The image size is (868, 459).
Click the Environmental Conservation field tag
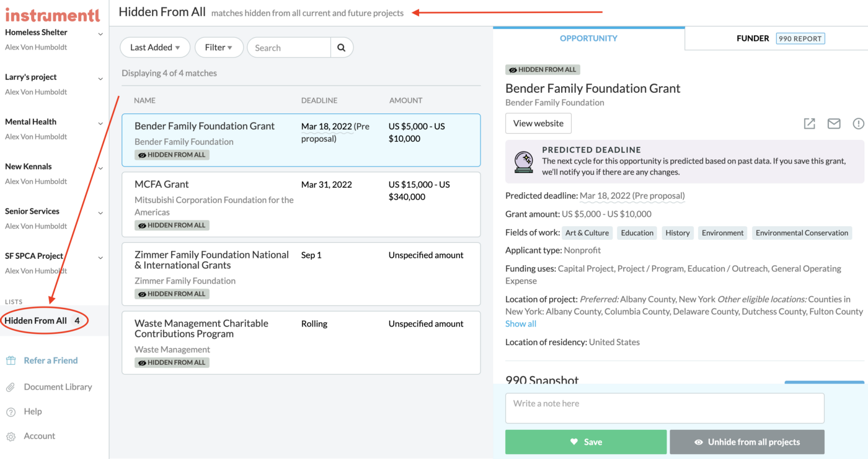click(802, 233)
